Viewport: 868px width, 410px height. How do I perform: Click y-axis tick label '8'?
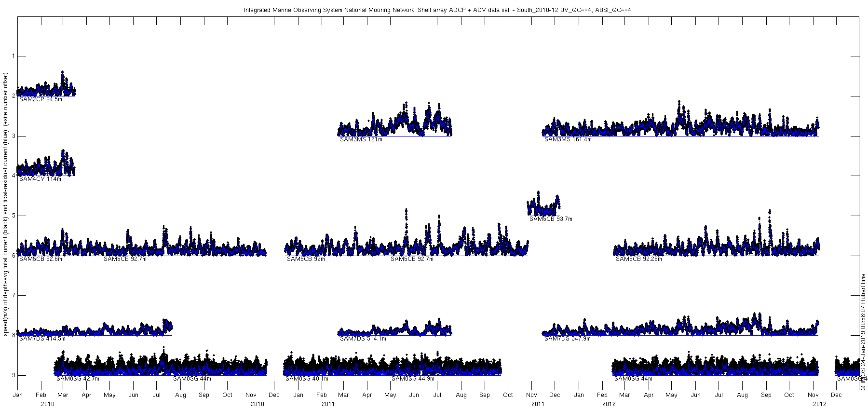coord(13,335)
